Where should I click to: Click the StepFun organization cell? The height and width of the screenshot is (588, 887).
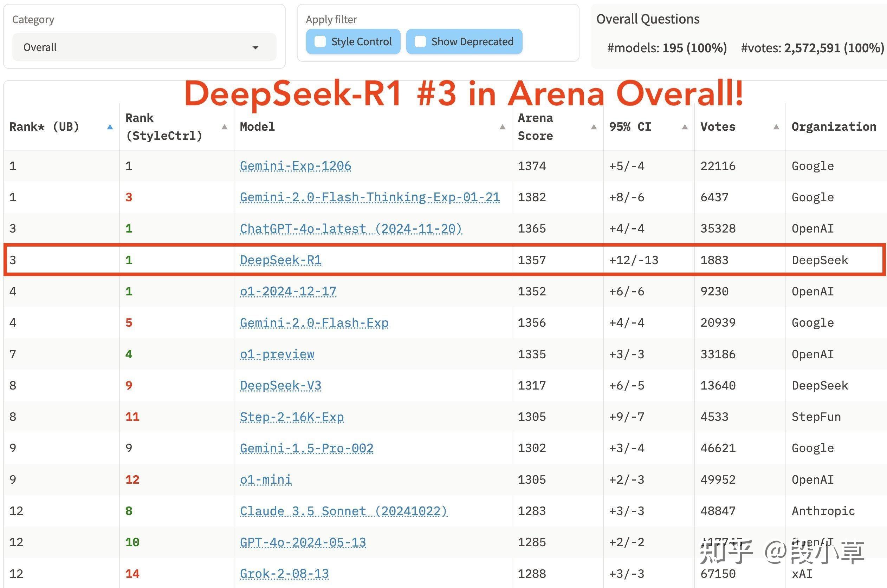816,417
